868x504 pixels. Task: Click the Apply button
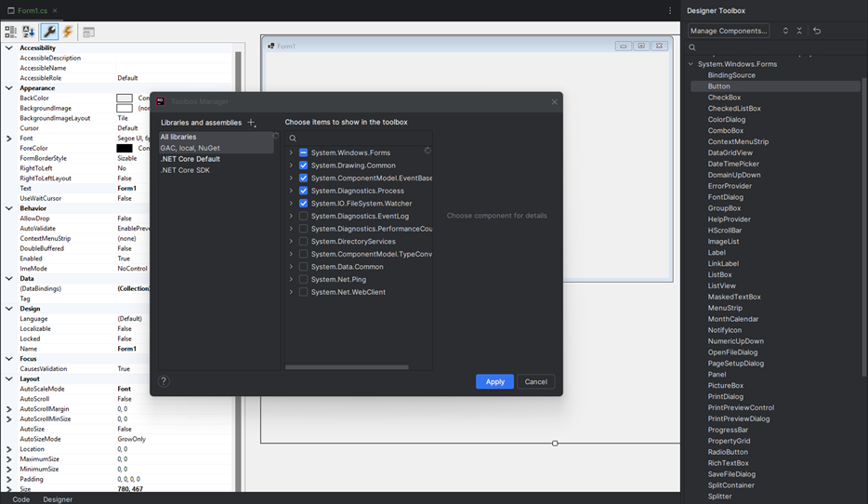point(495,381)
